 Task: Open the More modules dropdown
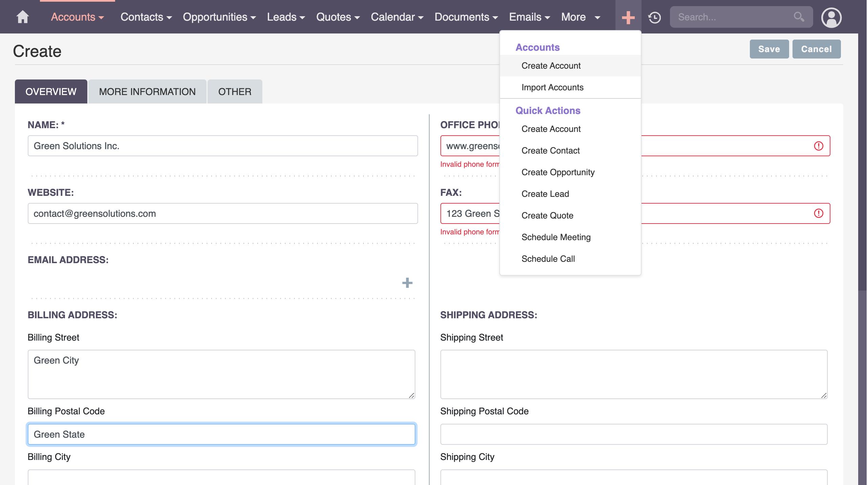(580, 17)
